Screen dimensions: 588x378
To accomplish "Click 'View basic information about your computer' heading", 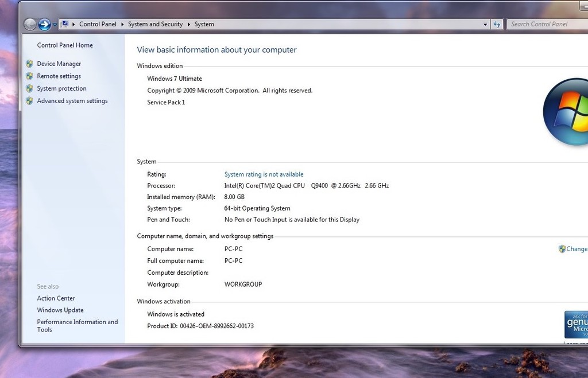I will 216,50.
